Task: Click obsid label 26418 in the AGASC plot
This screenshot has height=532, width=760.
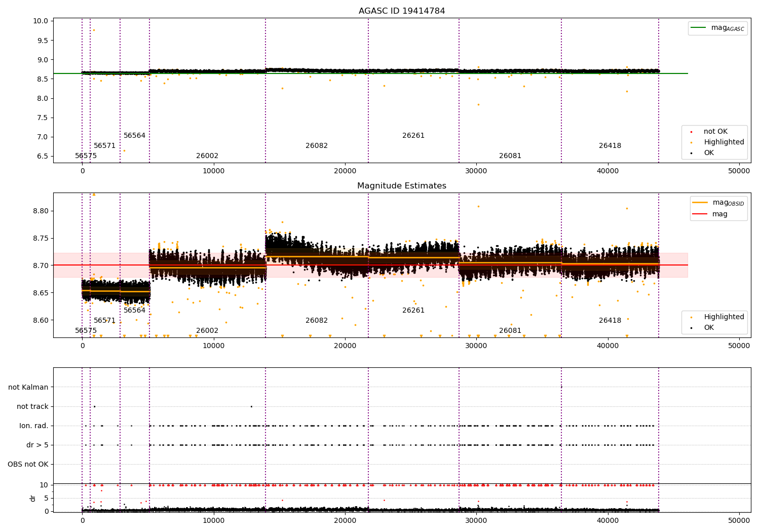Action: 610,146
